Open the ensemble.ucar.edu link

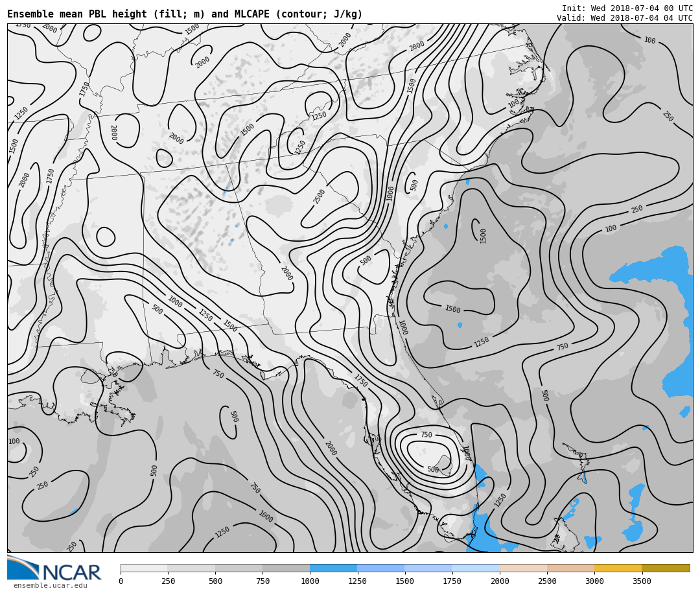(x=50, y=586)
